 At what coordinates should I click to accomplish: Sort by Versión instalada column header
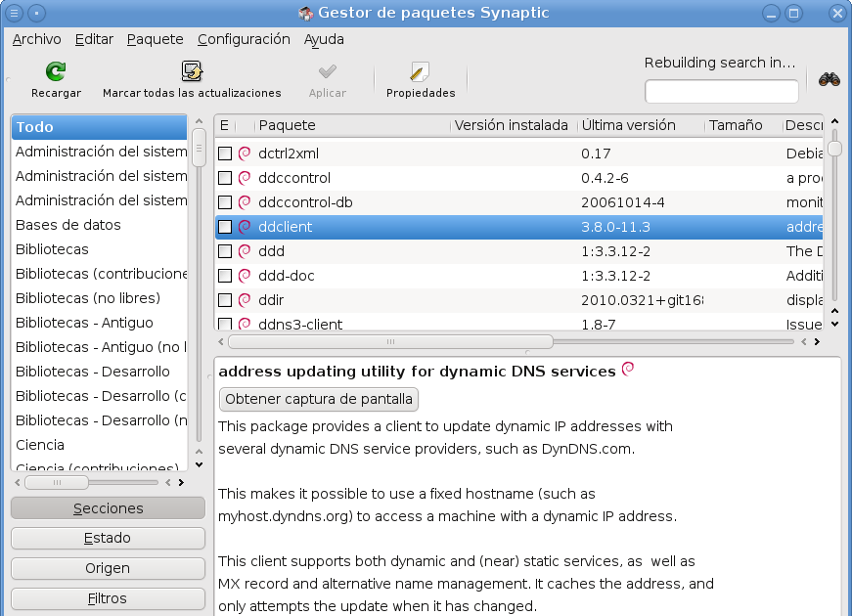pyautogui.click(x=514, y=125)
